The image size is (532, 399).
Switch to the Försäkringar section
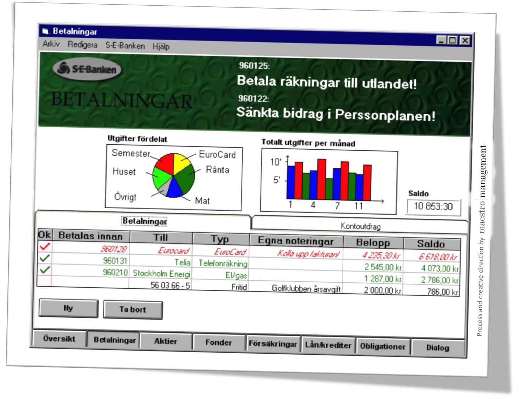[273, 344]
